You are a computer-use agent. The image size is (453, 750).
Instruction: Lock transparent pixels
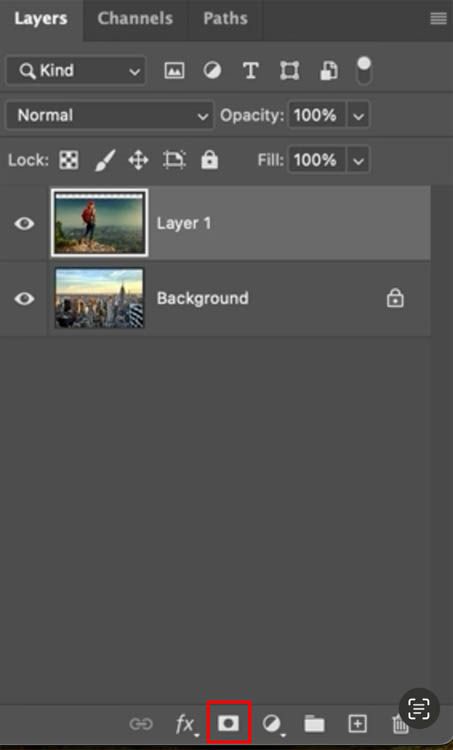coord(69,160)
